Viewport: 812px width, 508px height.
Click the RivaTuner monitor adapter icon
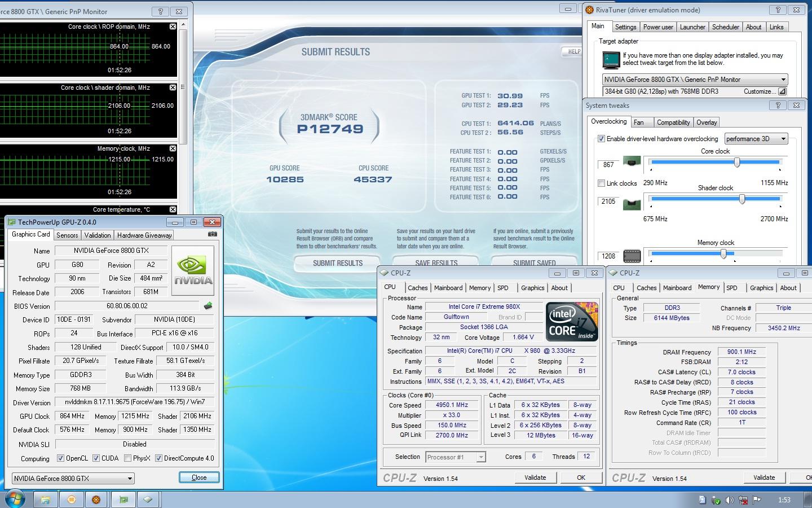(x=611, y=59)
